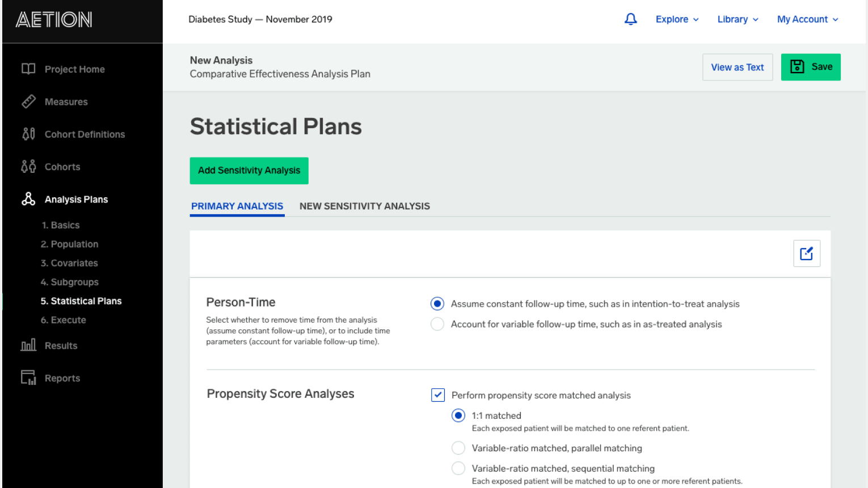868x488 pixels.
Task: Open Measures in sidebar
Action: click(x=66, y=102)
